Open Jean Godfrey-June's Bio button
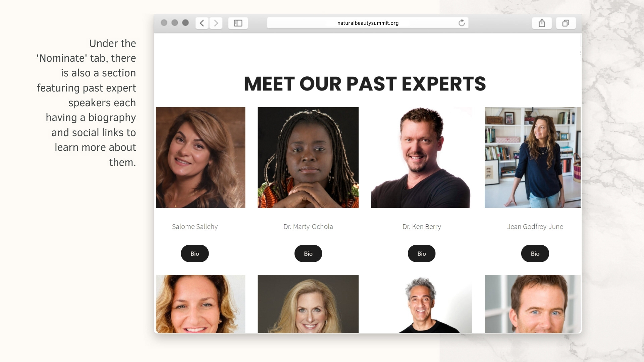The image size is (644, 362). click(x=535, y=253)
